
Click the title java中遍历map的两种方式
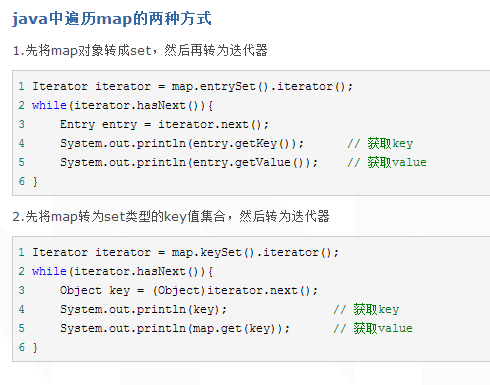(x=112, y=18)
